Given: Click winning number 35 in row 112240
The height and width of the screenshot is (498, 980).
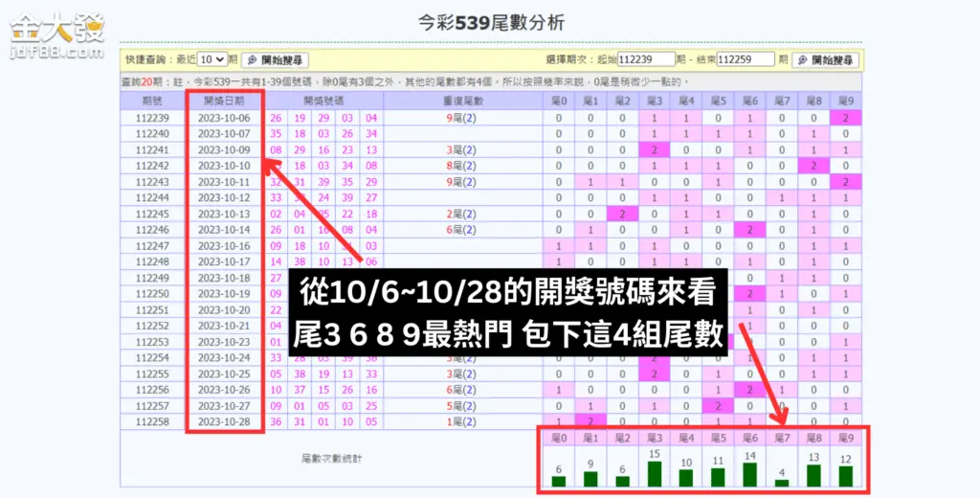Looking at the screenshot, I should pos(276,134).
